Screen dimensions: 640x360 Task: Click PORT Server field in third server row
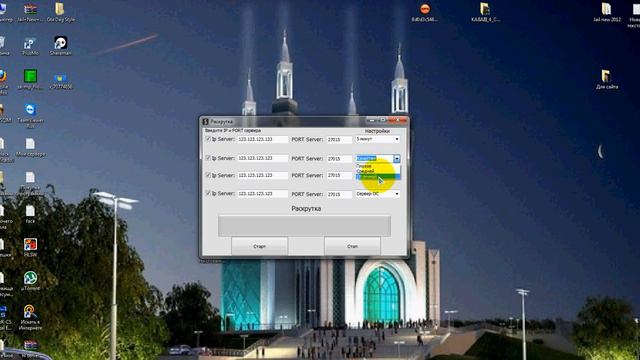pos(339,175)
